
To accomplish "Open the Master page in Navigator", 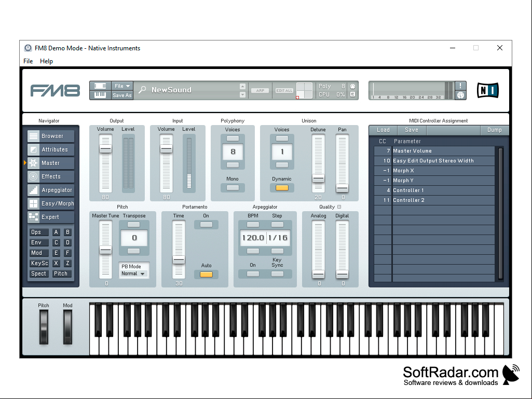I will 51,163.
